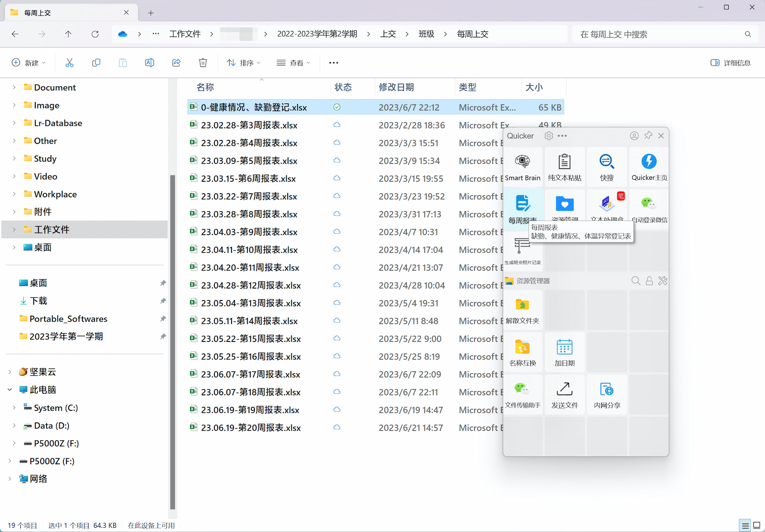This screenshot has height=532, width=765.
Task: Click the 工作文件 breadcrumb segment
Action: coord(185,34)
